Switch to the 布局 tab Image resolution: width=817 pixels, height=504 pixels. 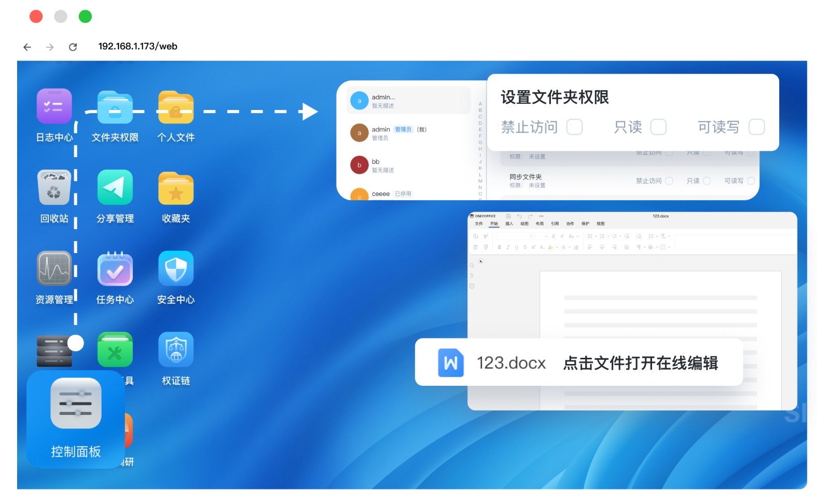pos(539,223)
